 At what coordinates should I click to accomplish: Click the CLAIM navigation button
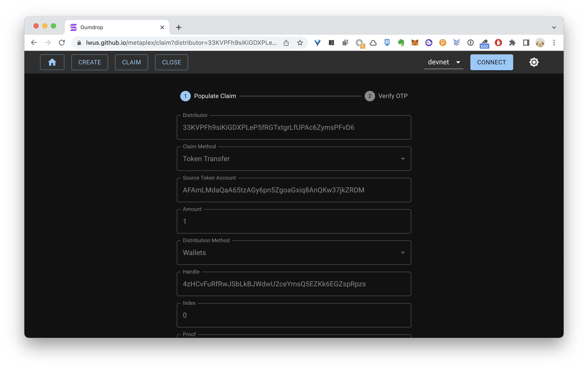pos(131,62)
